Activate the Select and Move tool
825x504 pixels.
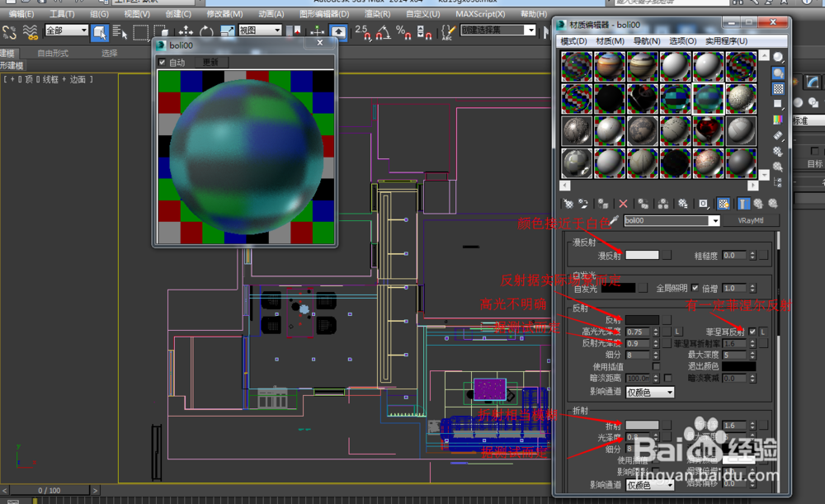coord(186,32)
